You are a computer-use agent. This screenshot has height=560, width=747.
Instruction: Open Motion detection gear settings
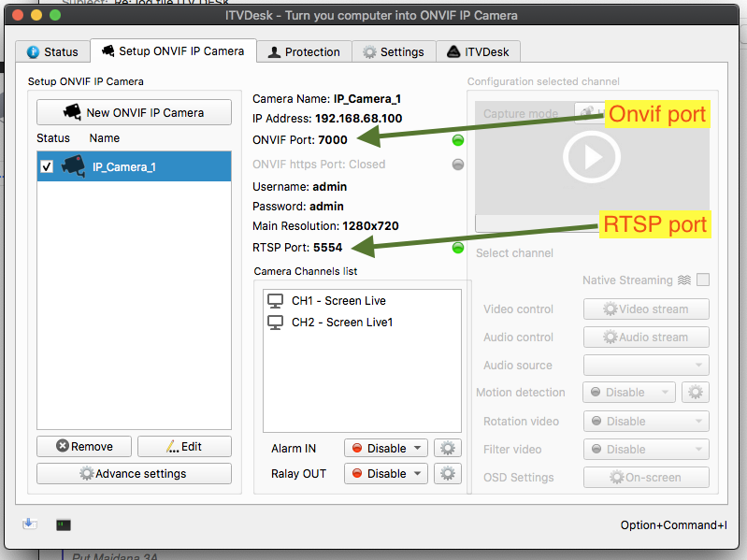click(695, 393)
